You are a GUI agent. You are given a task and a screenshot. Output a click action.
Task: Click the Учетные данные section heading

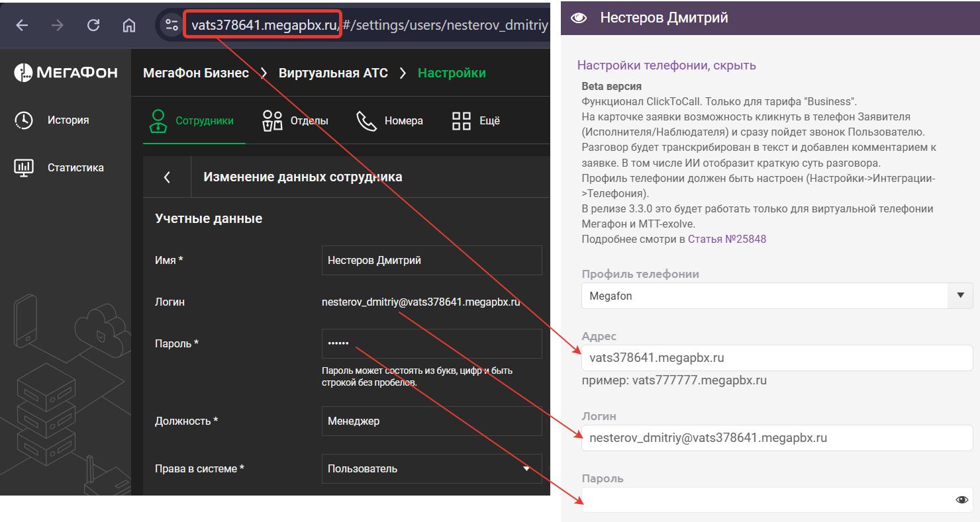point(209,218)
